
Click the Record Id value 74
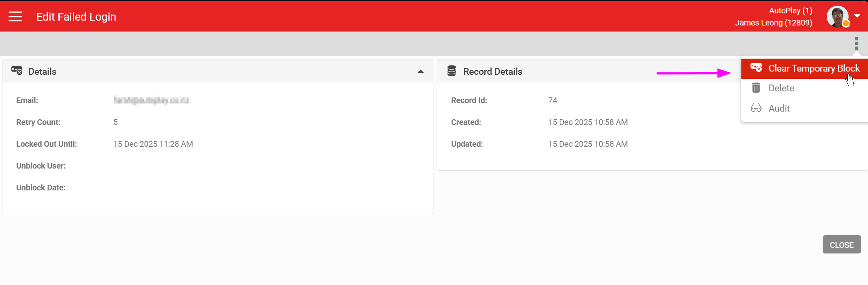tap(552, 100)
